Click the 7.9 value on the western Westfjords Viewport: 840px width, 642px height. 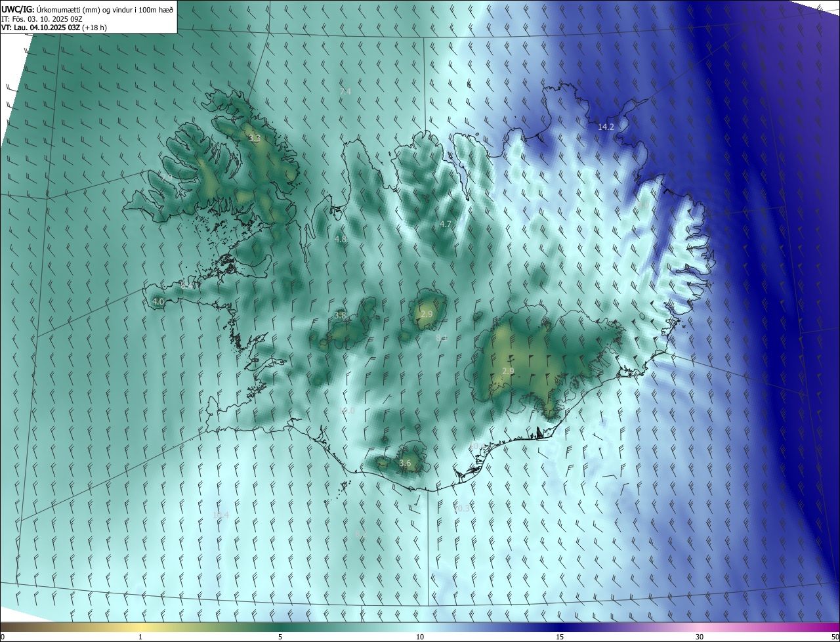pos(167,177)
